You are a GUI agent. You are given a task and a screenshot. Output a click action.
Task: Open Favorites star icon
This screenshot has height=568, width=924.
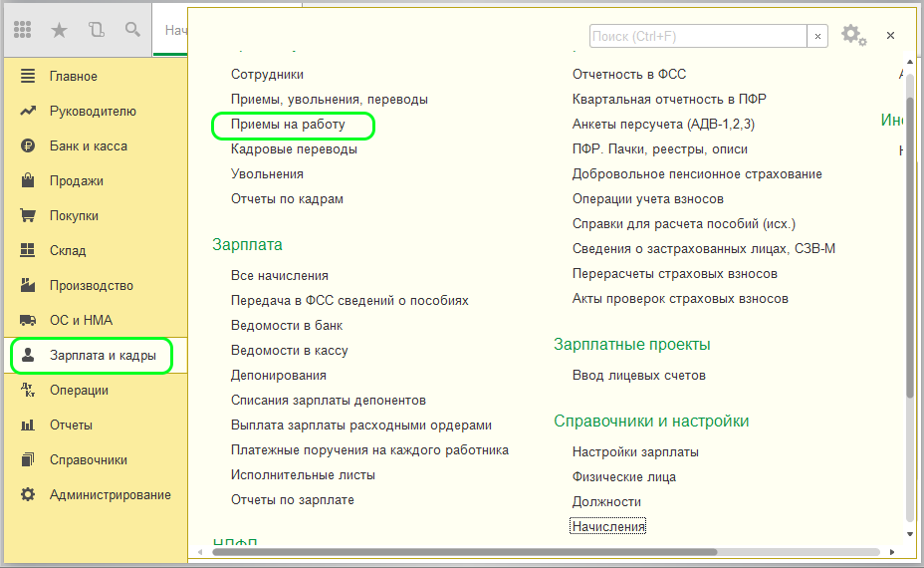pyautogui.click(x=59, y=30)
